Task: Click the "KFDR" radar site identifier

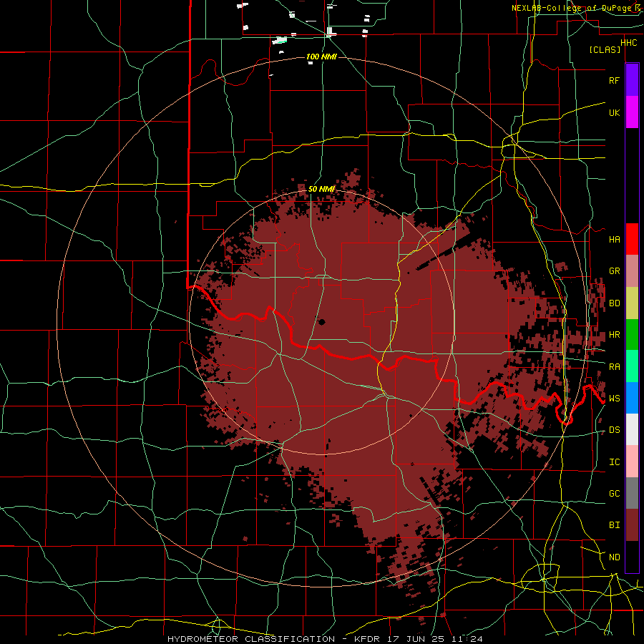Action: click(367, 639)
